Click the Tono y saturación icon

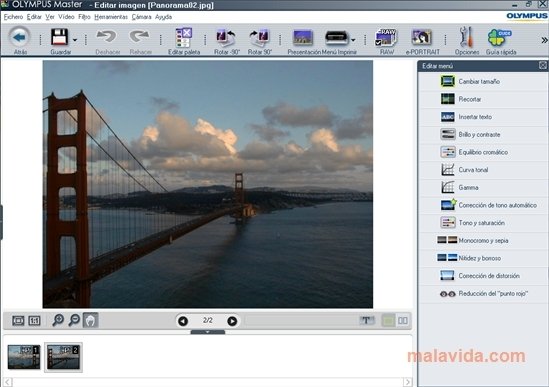point(447,223)
